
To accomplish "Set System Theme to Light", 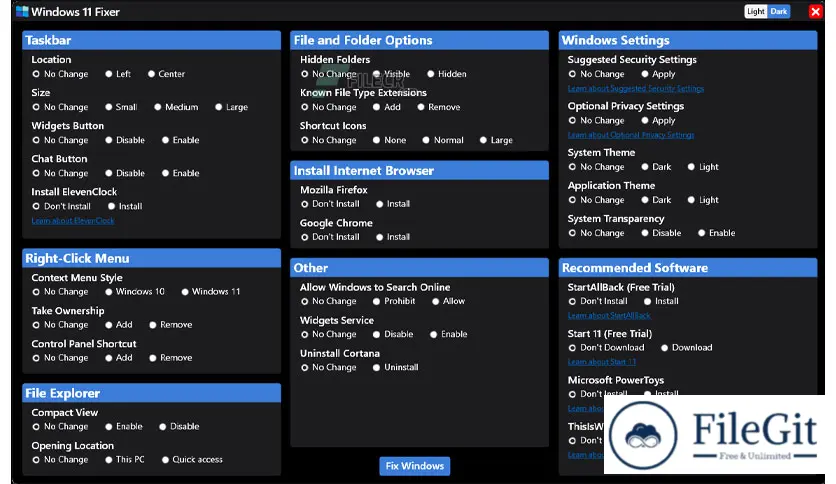I will (703, 167).
